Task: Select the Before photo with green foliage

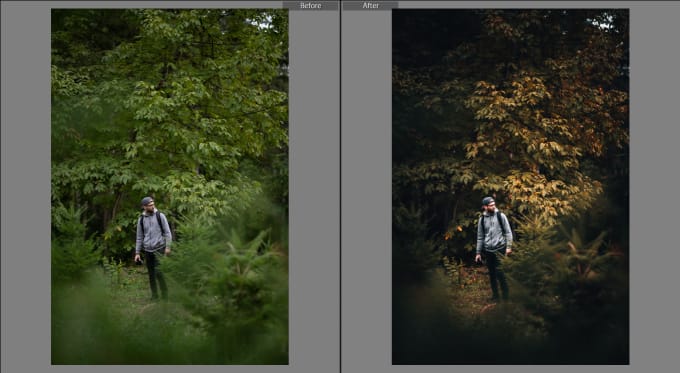Action: [170, 186]
